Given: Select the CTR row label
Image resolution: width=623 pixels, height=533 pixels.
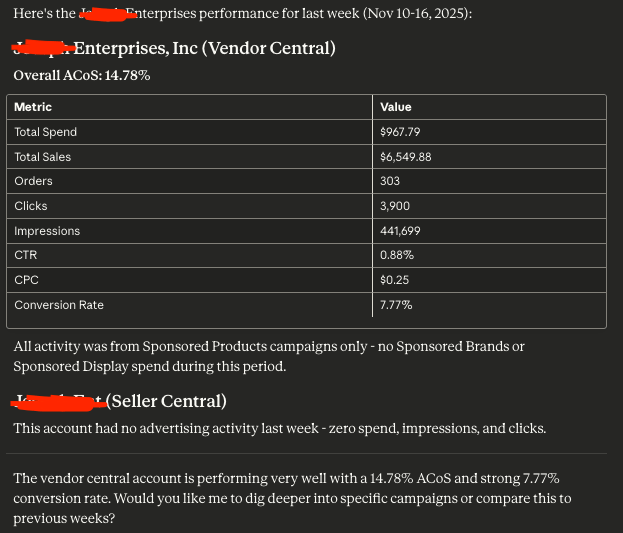Looking at the screenshot, I should coord(25,255).
